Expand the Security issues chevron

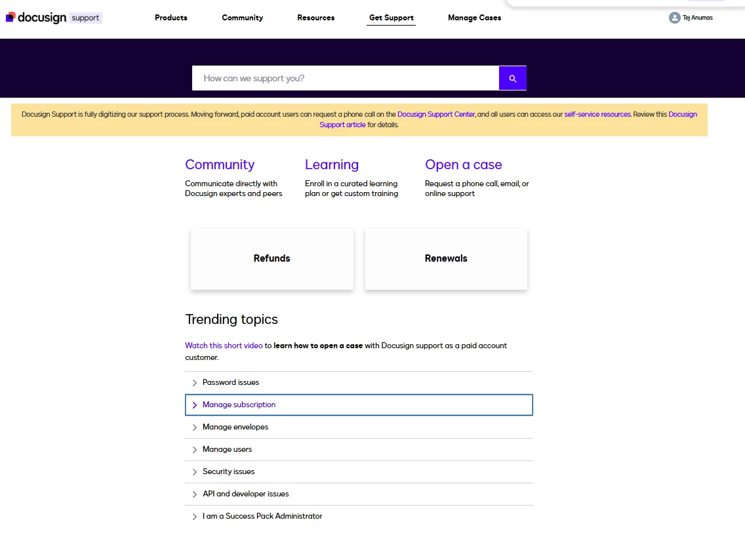[x=194, y=472]
